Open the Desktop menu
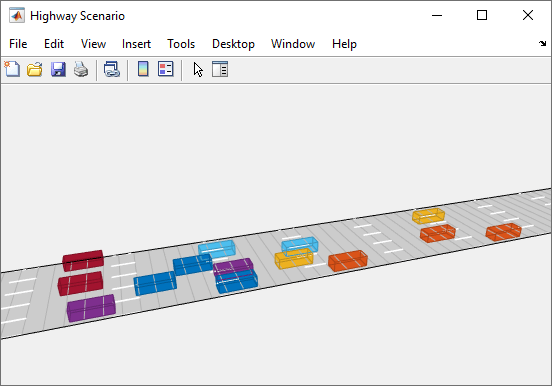The image size is (552, 386). (233, 44)
